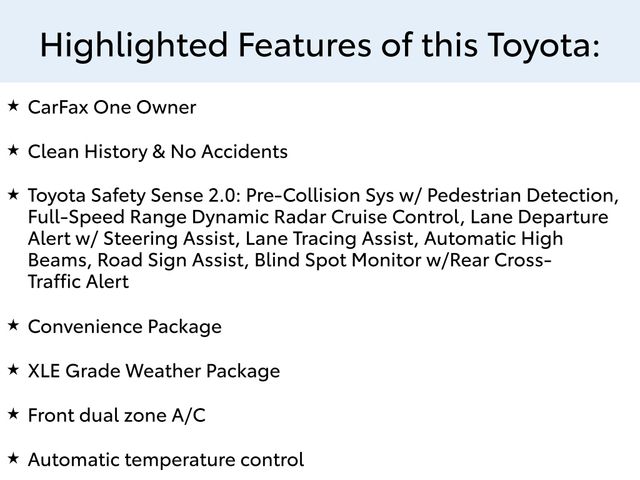Viewport: 640px width, 480px height.
Task: Click the star beside Convenience Package
Action: coord(13,325)
